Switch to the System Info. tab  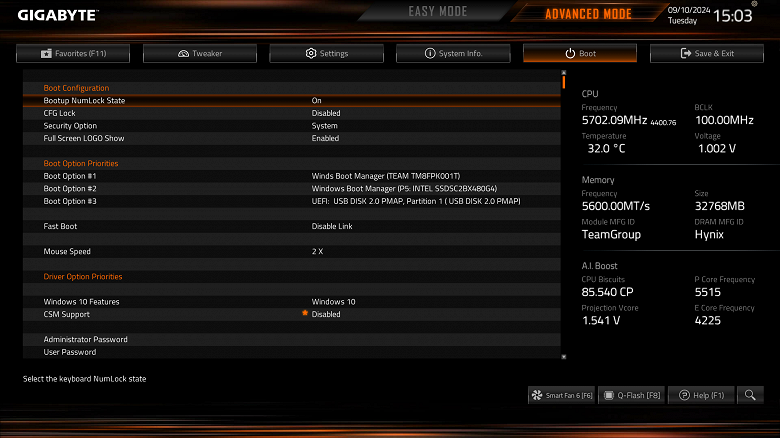pos(453,53)
